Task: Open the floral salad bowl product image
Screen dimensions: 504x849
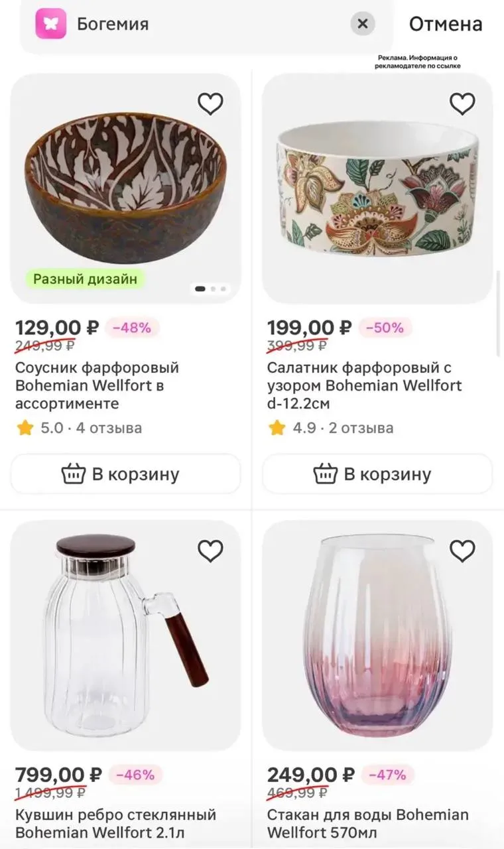Action: click(x=377, y=188)
